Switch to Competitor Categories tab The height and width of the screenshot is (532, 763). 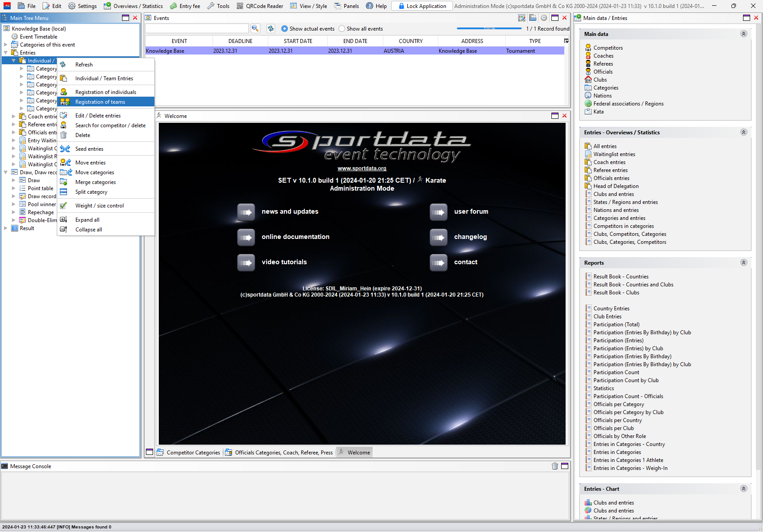[189, 453]
